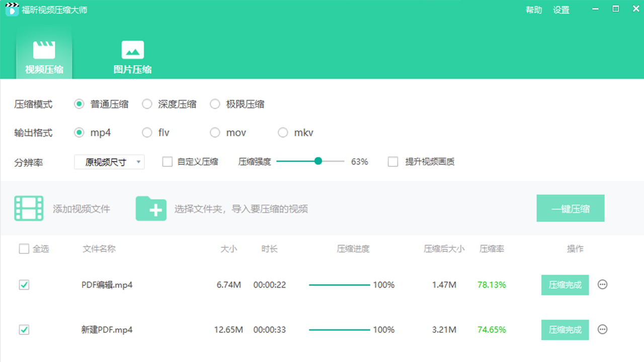This screenshot has height=362, width=644.
Task: Click 压缩完成 button for 新建PDF.mp4
Action: (565, 330)
